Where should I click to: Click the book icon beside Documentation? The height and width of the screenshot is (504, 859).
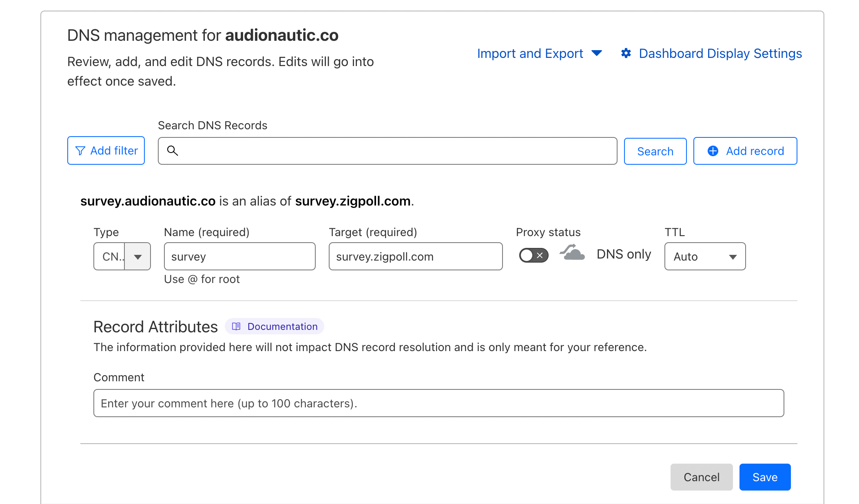coord(236,326)
